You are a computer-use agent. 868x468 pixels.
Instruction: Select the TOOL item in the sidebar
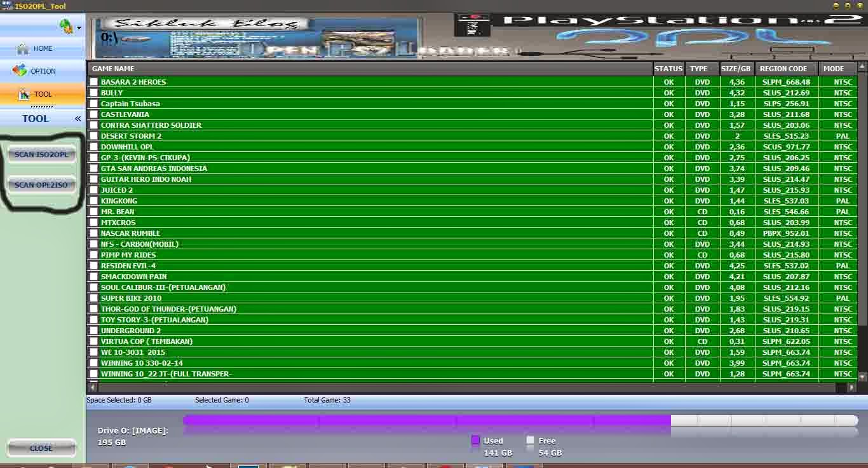point(43,94)
